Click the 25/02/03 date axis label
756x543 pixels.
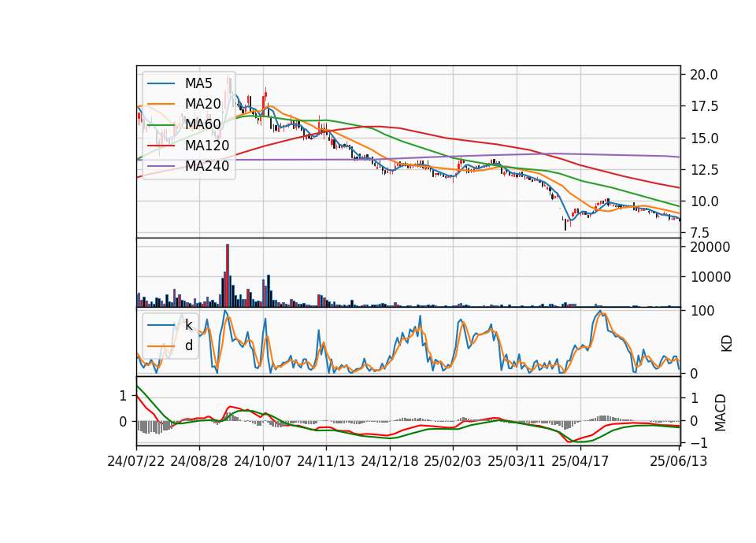tap(453, 461)
